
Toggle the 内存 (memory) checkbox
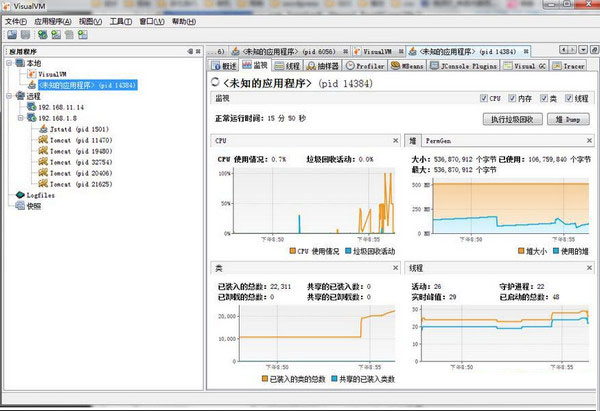[514, 99]
